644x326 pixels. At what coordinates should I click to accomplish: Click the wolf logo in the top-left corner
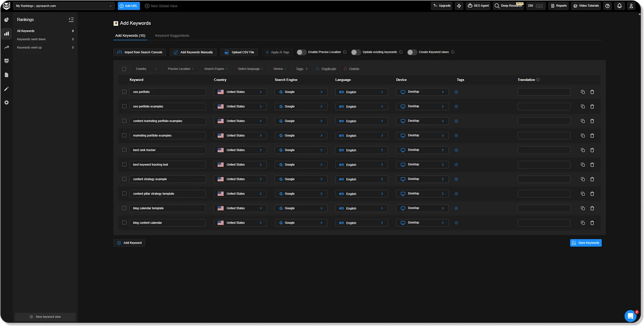pos(6,6)
